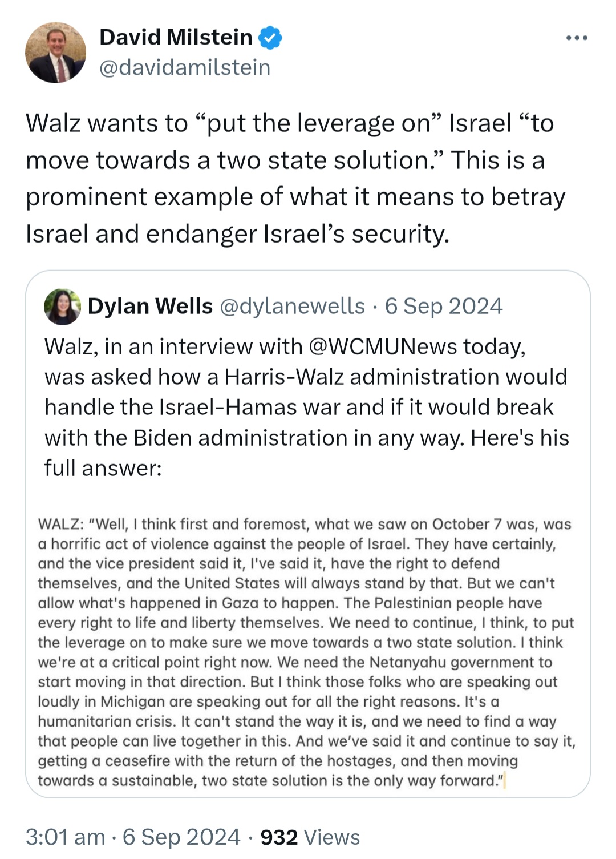
Task: Open the WALZ transcript image
Action: (x=307, y=652)
